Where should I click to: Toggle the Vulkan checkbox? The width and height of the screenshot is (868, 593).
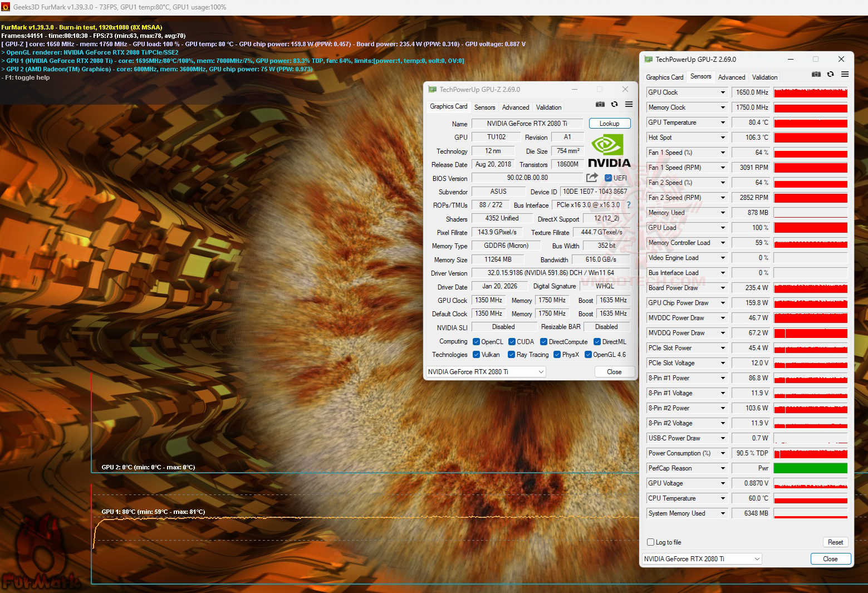coord(476,355)
